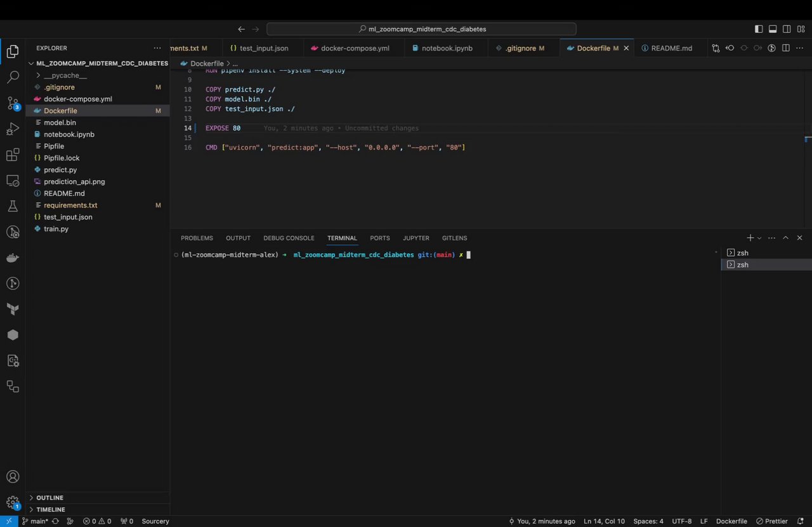Image resolution: width=812 pixels, height=527 pixels.
Task: Click errors and warnings count in status bar
Action: pos(97,521)
